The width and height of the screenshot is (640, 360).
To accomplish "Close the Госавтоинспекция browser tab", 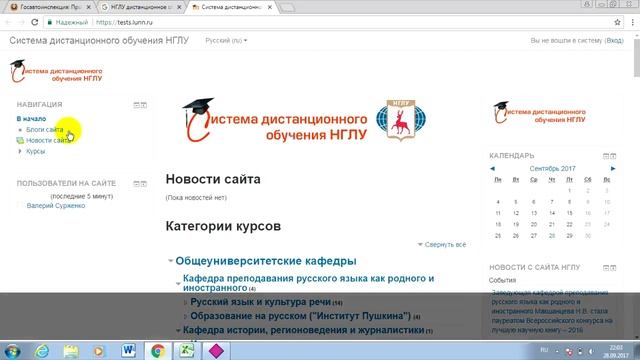I will tap(89, 7).
